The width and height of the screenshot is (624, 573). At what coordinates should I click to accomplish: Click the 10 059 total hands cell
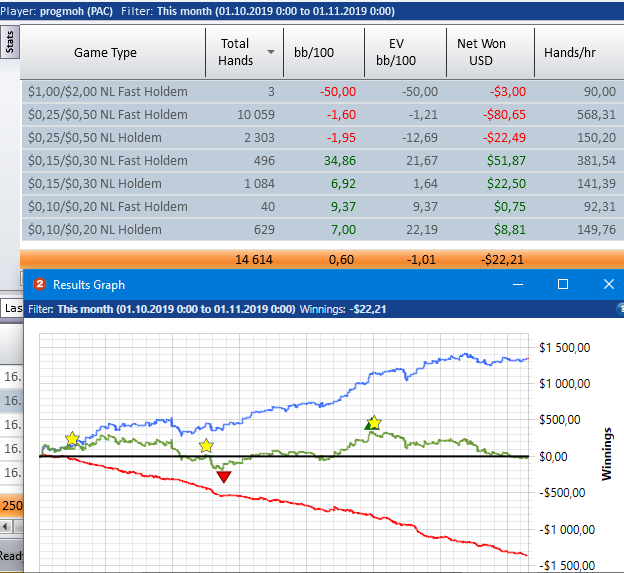[256, 115]
